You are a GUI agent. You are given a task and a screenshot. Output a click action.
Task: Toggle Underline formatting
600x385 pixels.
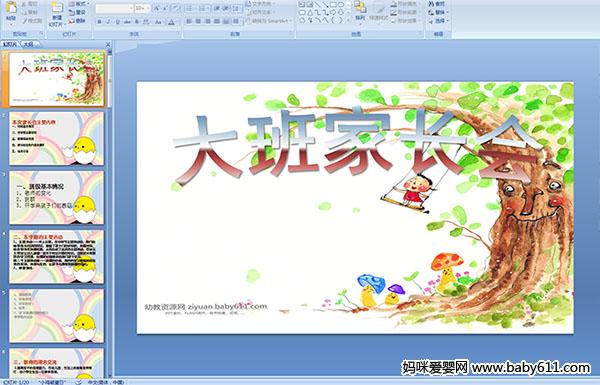click(117, 22)
